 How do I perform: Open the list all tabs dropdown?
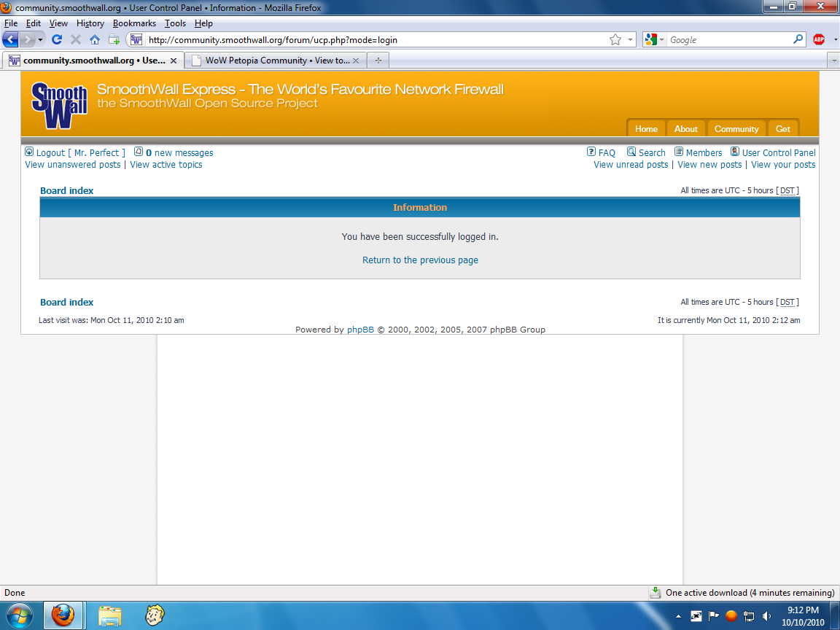click(x=833, y=61)
